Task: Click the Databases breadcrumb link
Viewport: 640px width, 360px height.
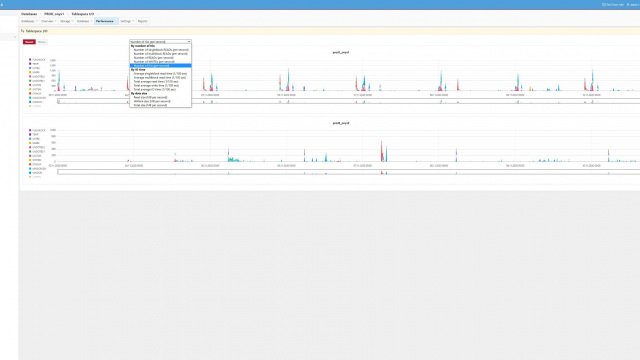Action: 29,14
